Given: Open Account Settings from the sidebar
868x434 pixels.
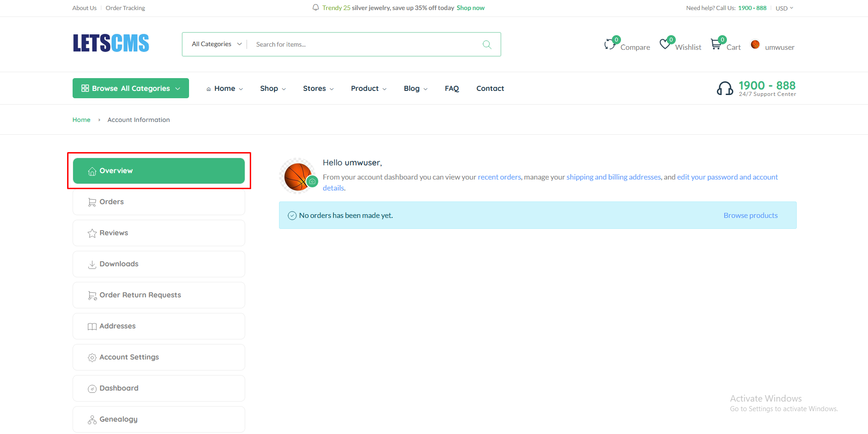Looking at the screenshot, I should 129,357.
